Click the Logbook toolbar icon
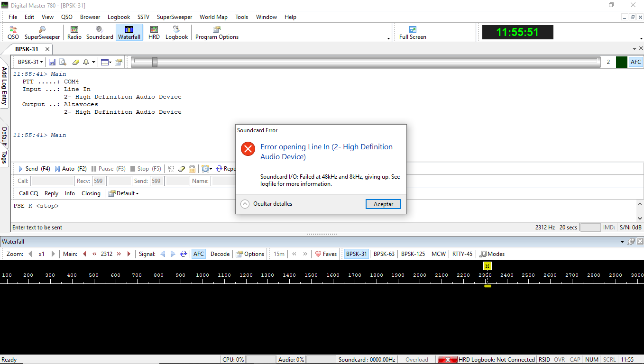 (x=176, y=33)
